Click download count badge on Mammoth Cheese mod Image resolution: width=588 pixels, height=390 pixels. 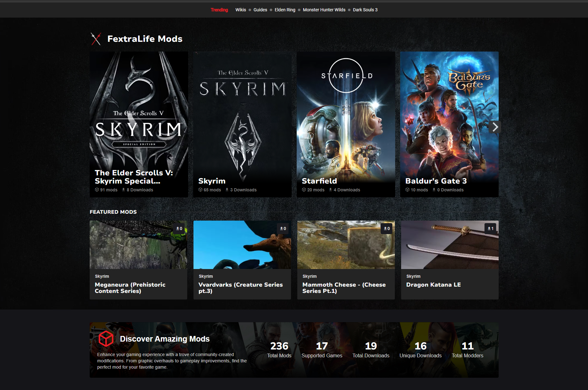click(x=387, y=228)
